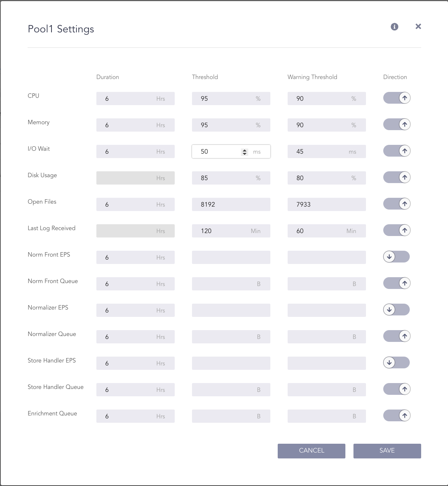This screenshot has height=486, width=448.
Task: Toggle the CPU direction switch
Action: (x=397, y=98)
